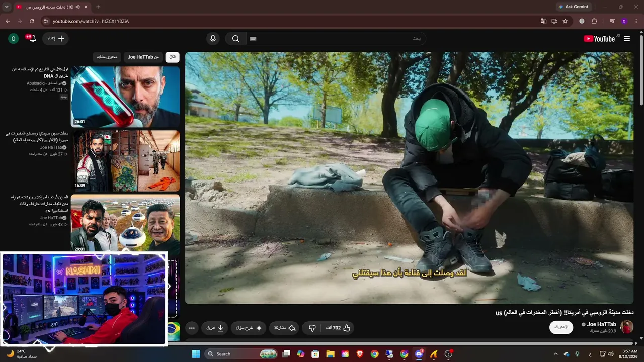This screenshot has width=644, height=362.
Task: Open the media controls toolbar icon
Action: [612, 21]
